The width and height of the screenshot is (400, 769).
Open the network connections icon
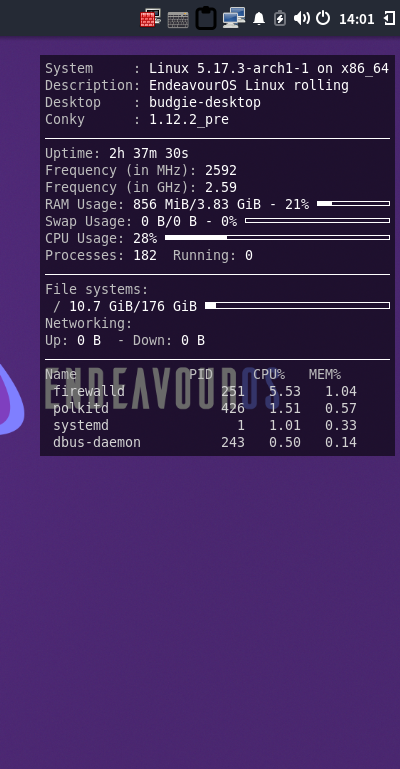pyautogui.click(x=234, y=18)
